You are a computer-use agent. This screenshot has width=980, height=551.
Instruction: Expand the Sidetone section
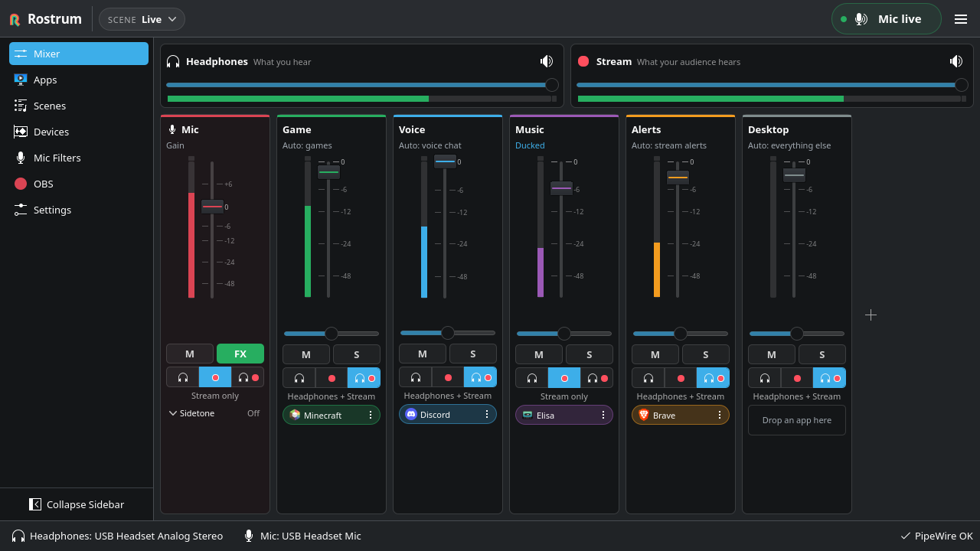(x=214, y=413)
